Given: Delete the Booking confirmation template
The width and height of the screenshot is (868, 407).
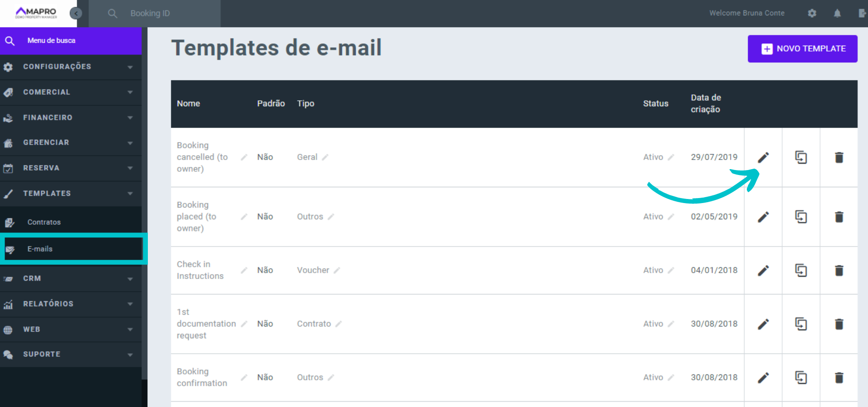Looking at the screenshot, I should (x=839, y=378).
